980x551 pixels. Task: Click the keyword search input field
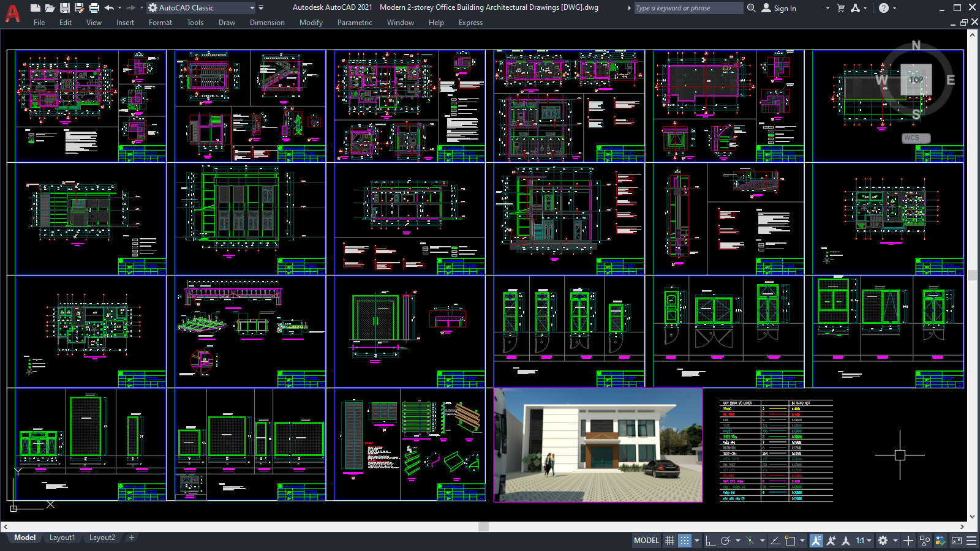click(x=687, y=8)
